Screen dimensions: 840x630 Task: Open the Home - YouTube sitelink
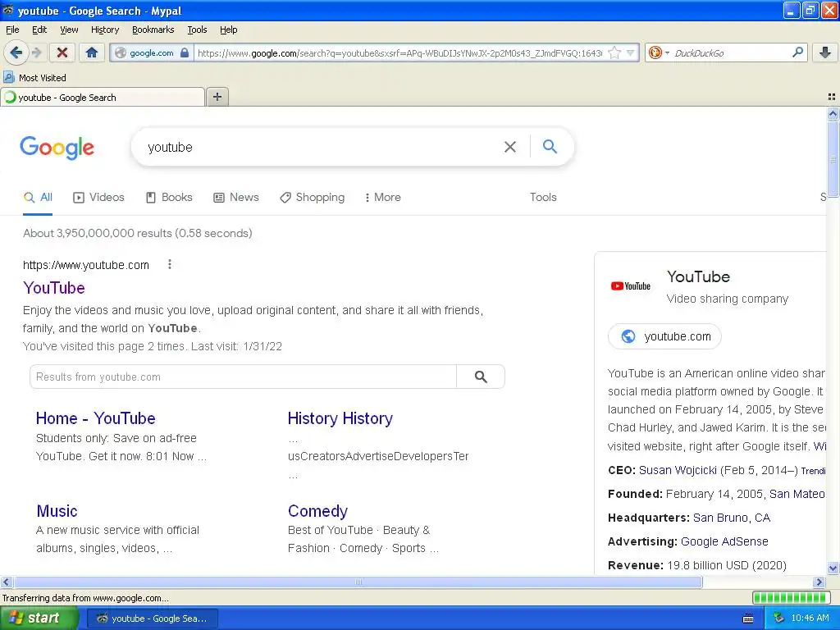coord(96,418)
